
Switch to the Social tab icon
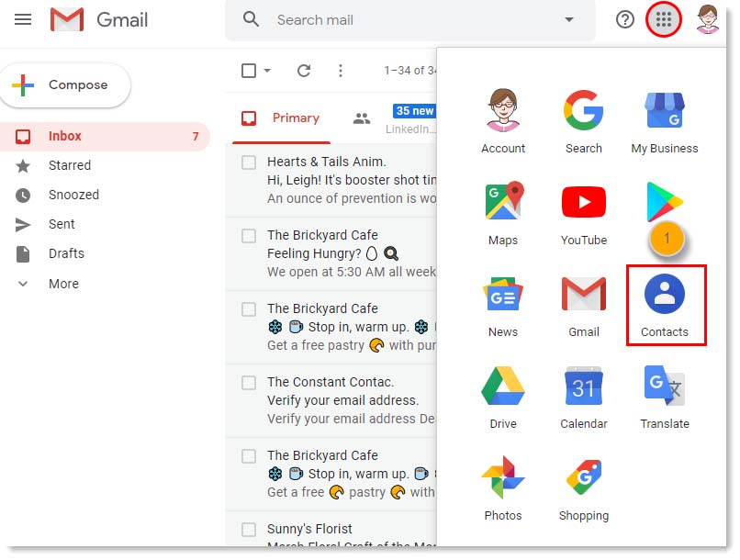pyautogui.click(x=362, y=118)
